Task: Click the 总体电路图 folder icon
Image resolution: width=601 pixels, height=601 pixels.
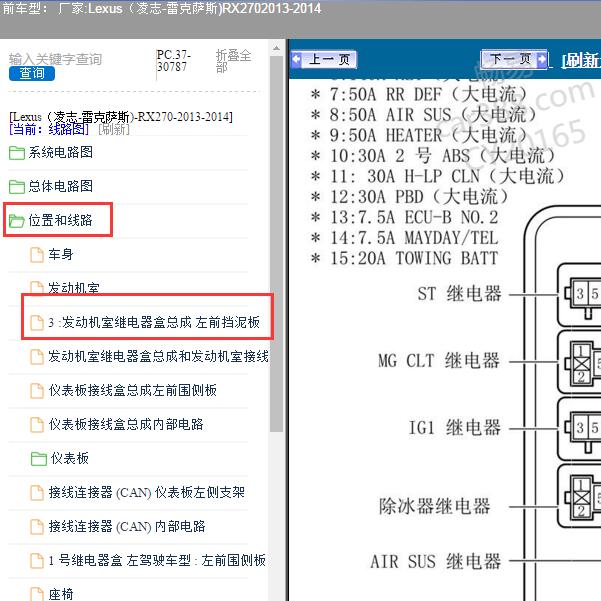Action: (17, 187)
